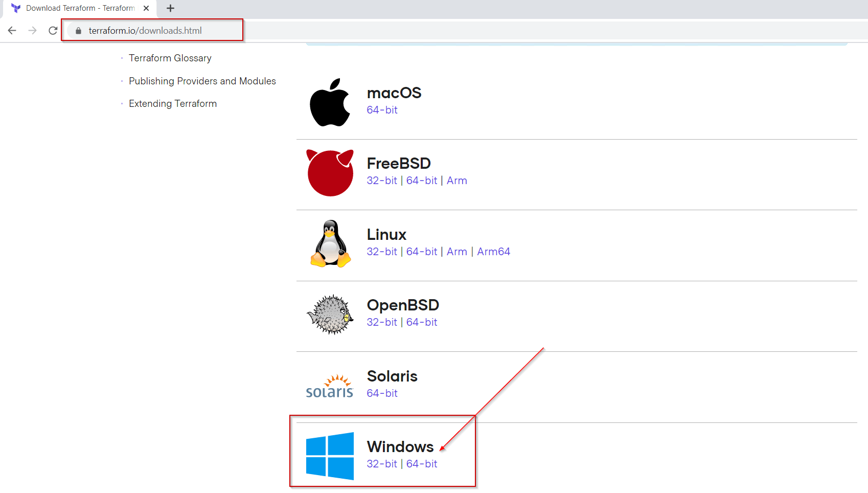Select the Download Terraform browser tab

coord(77,8)
